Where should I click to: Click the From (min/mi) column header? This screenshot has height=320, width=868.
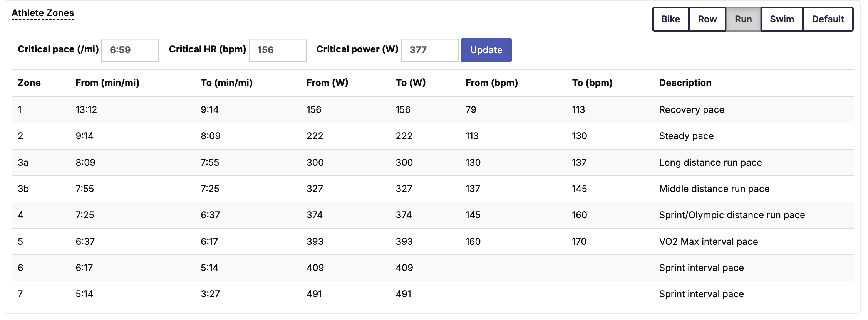point(107,83)
